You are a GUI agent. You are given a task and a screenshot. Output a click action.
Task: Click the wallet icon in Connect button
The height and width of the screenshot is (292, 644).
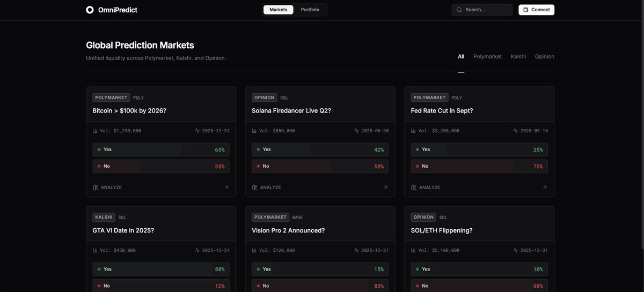[x=526, y=10]
